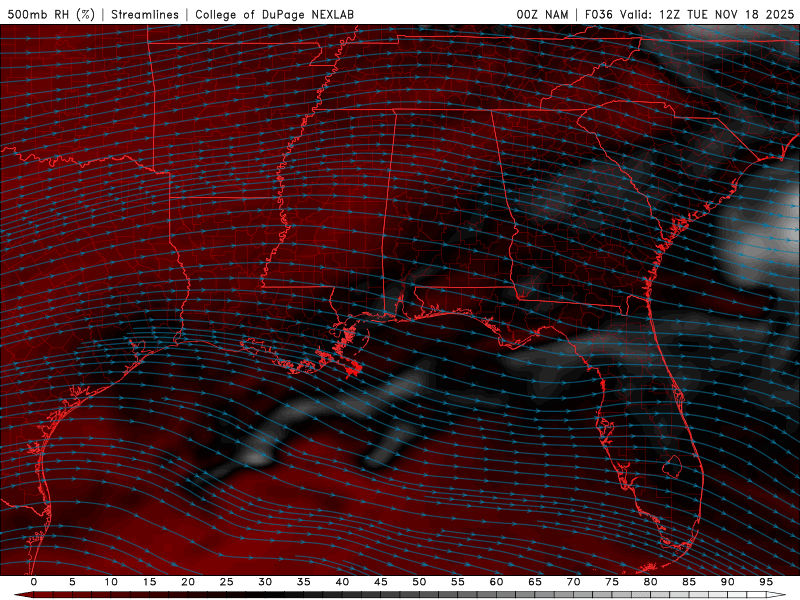Select the 75 value on the color scale
The image size is (800, 600).
(x=612, y=582)
